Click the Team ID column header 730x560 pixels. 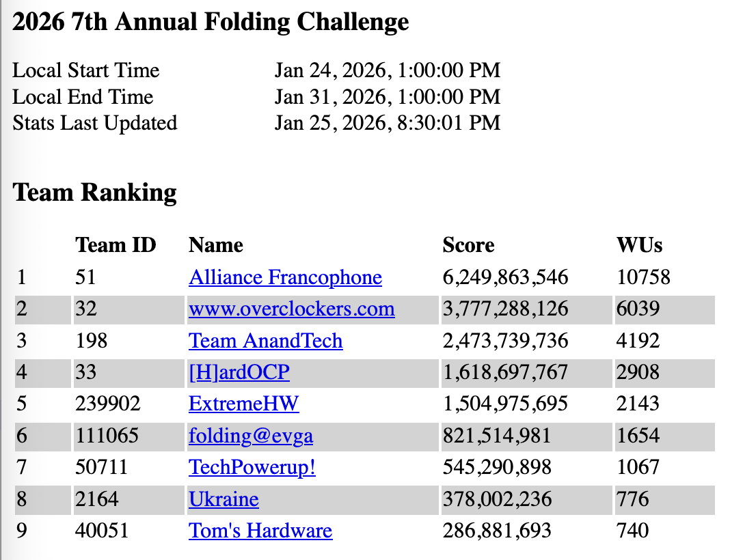116,245
